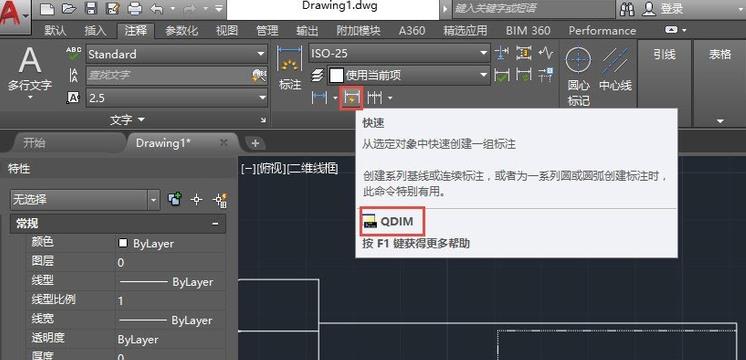Open the Standard text style dropdown
The height and width of the screenshot is (360, 746).
261,54
